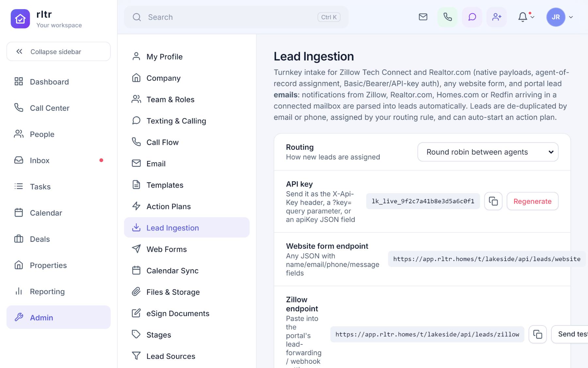Open the green phone dialer icon

pyautogui.click(x=448, y=17)
